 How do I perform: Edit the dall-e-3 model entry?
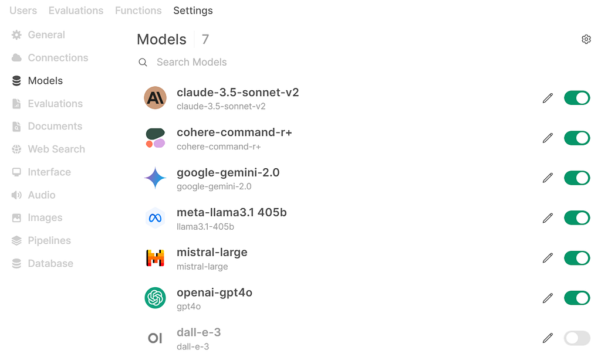tap(548, 338)
